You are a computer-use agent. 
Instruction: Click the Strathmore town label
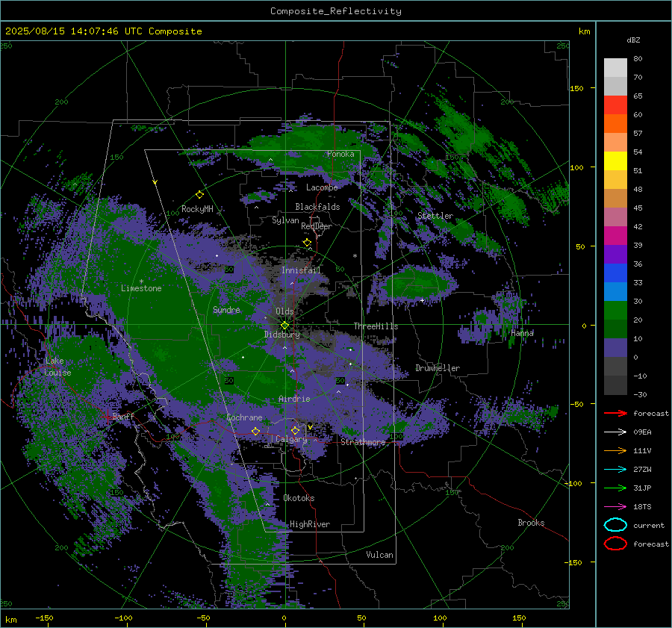(364, 442)
